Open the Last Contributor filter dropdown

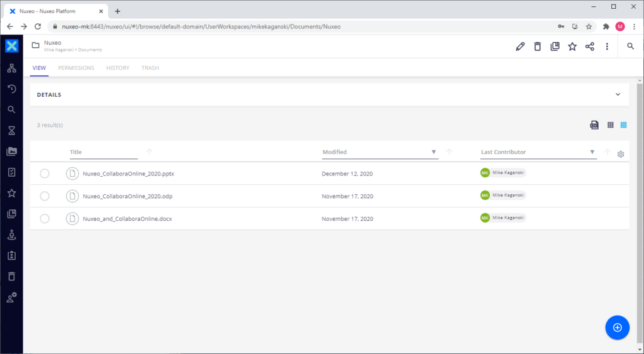pyautogui.click(x=592, y=152)
